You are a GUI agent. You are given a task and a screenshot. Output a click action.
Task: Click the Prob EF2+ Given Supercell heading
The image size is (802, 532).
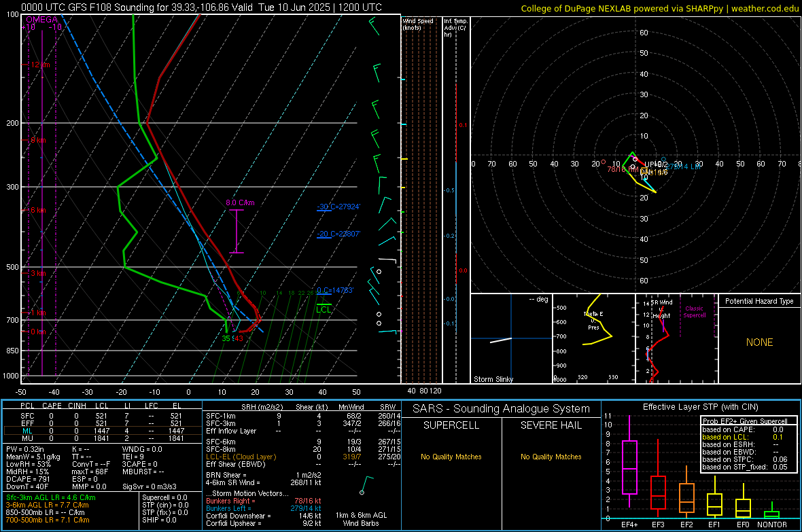coord(745,421)
